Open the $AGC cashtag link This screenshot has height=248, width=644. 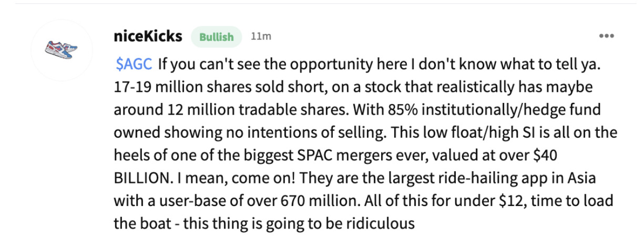[x=134, y=65]
